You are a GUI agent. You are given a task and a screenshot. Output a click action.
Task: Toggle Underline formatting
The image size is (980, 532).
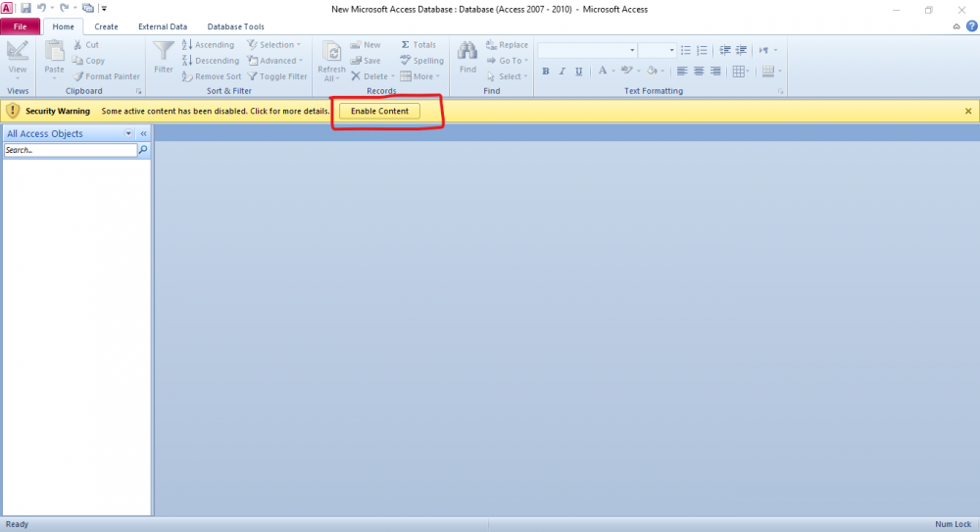pyautogui.click(x=579, y=72)
